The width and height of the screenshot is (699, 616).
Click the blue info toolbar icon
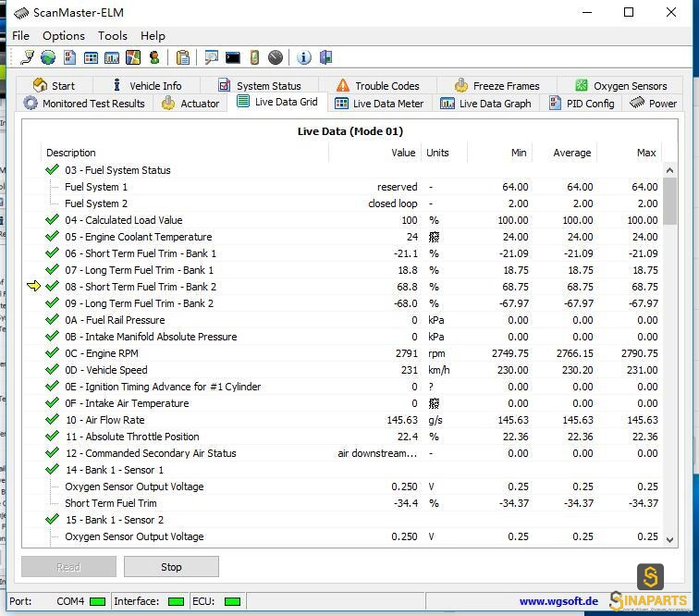(x=304, y=57)
